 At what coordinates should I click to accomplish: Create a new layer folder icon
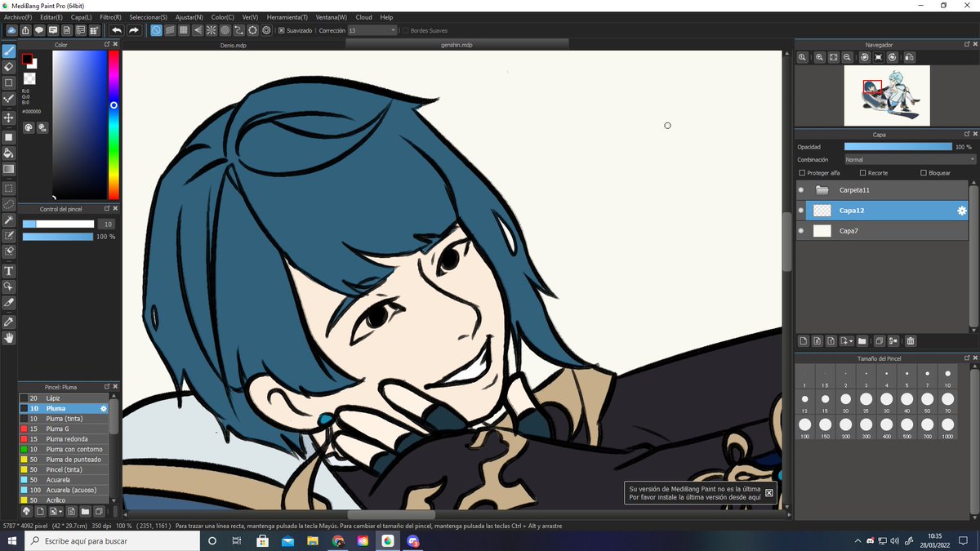(x=862, y=341)
